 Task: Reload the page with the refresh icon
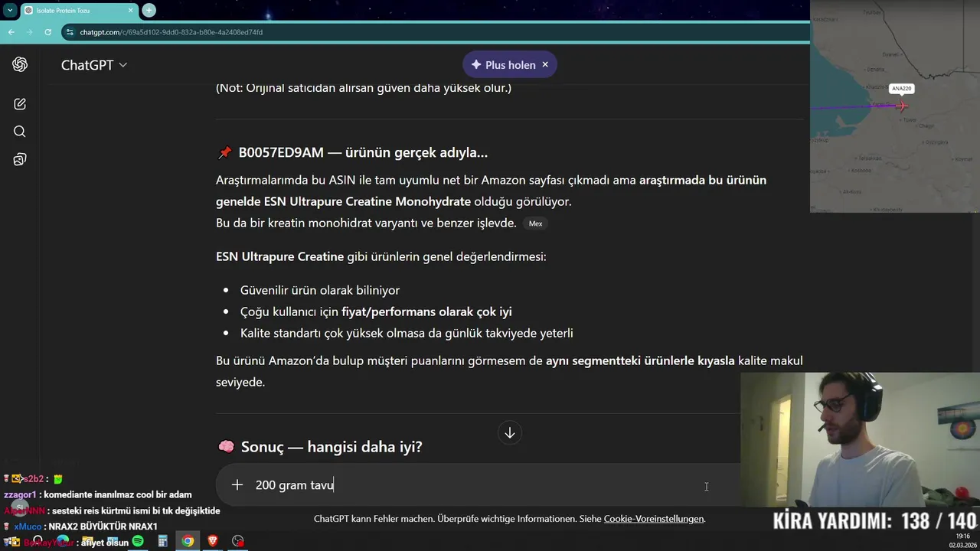coord(47,32)
